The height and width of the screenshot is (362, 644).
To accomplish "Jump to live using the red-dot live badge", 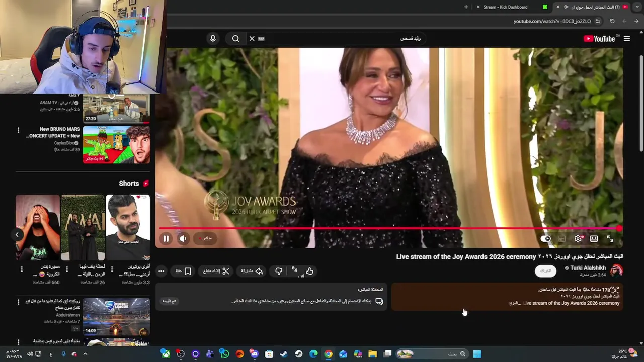I will 206,238.
